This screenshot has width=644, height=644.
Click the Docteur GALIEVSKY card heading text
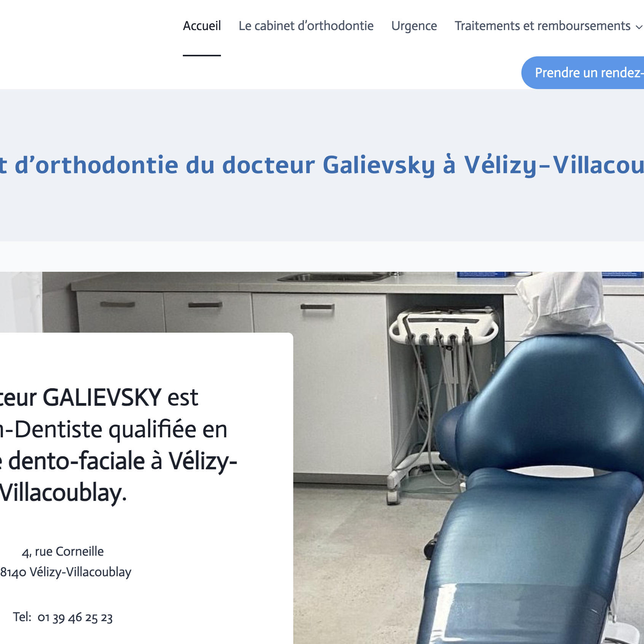pyautogui.click(x=118, y=445)
